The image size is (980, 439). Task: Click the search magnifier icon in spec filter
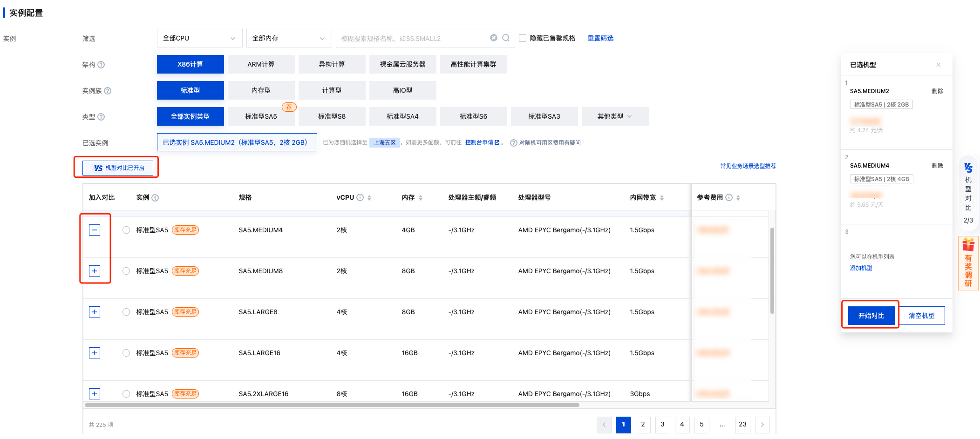tap(505, 38)
